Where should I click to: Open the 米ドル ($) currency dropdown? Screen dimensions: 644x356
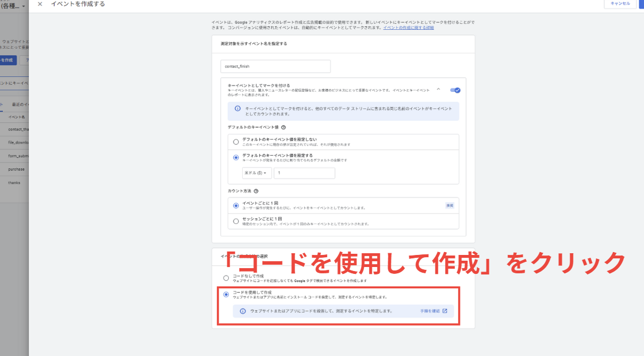pos(256,173)
